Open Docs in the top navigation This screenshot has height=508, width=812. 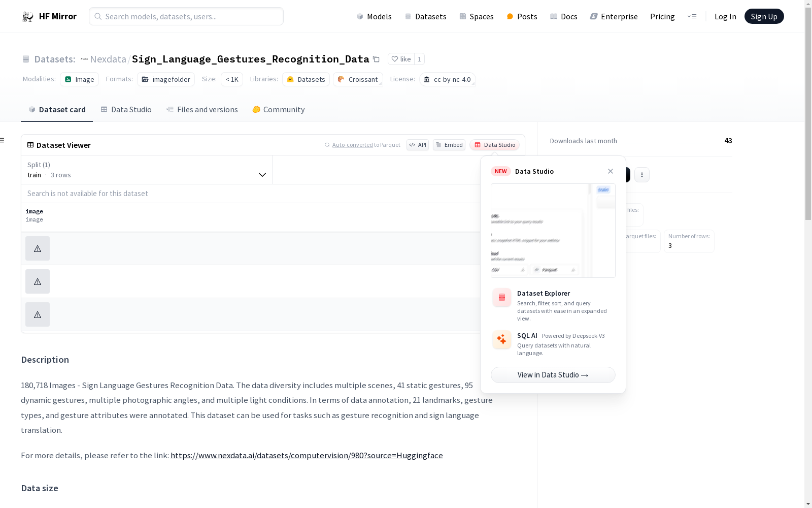pos(564,16)
